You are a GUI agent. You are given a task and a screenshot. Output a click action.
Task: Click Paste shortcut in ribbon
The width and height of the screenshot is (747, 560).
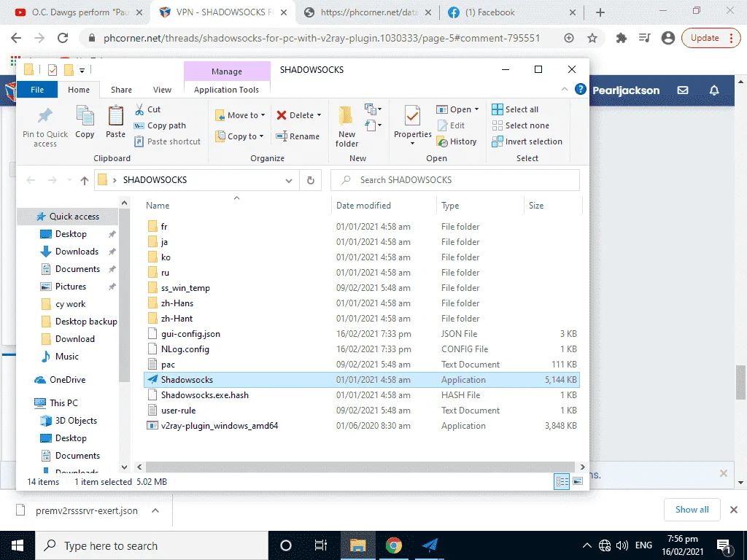168,141
